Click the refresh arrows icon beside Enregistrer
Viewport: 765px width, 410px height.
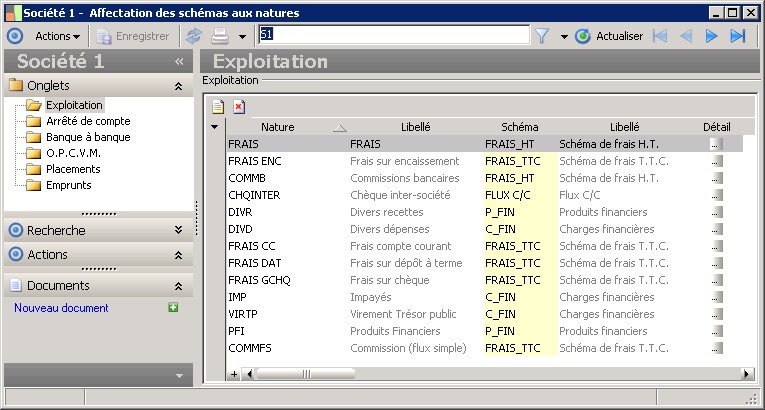(194, 36)
